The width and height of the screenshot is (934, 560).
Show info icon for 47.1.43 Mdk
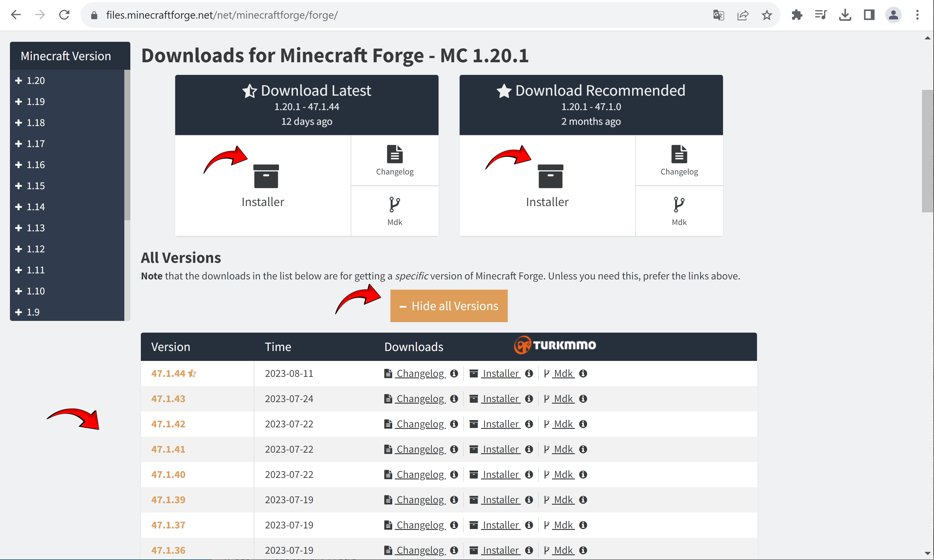[x=583, y=398]
